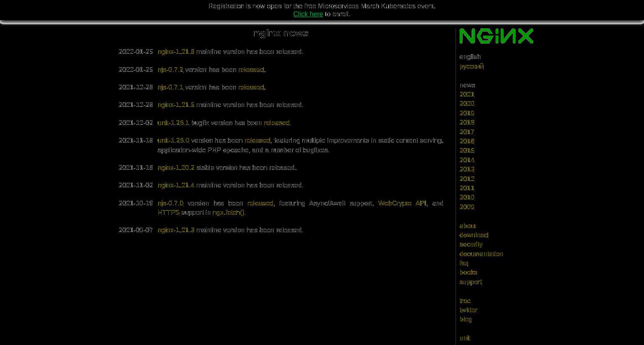Click the 2021-11-18 date text
This screenshot has width=644, height=345.
136,140
